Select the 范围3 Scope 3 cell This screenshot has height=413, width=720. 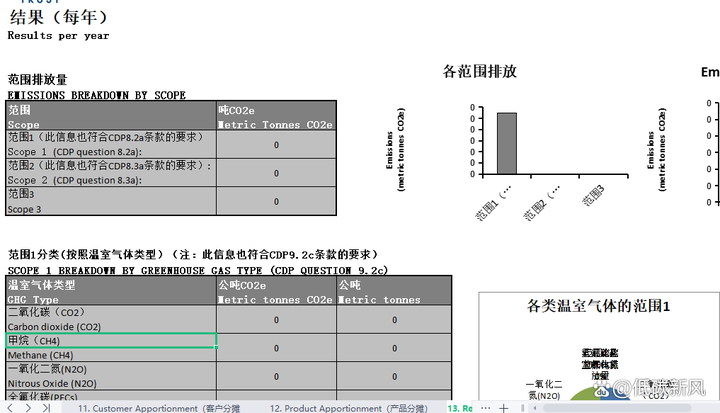[x=111, y=201]
